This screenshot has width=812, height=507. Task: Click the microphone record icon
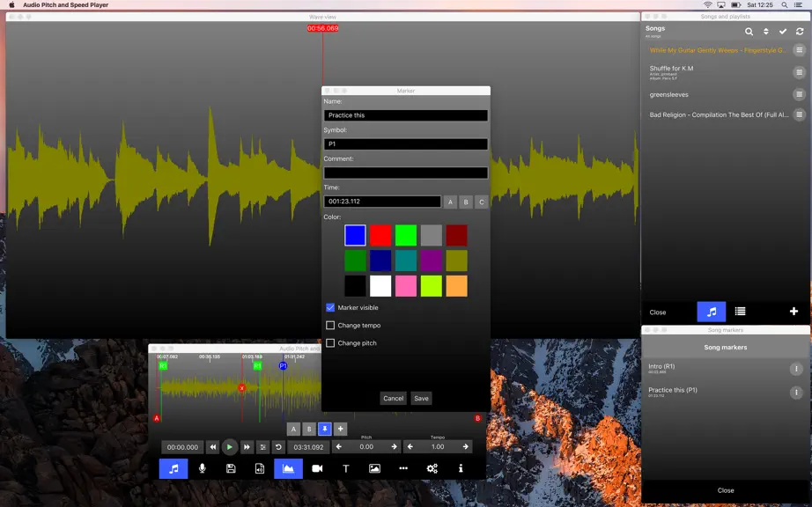pyautogui.click(x=202, y=468)
